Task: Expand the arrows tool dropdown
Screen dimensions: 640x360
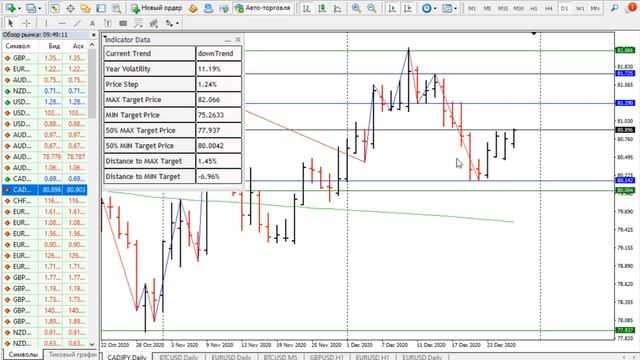Action: click(178, 24)
